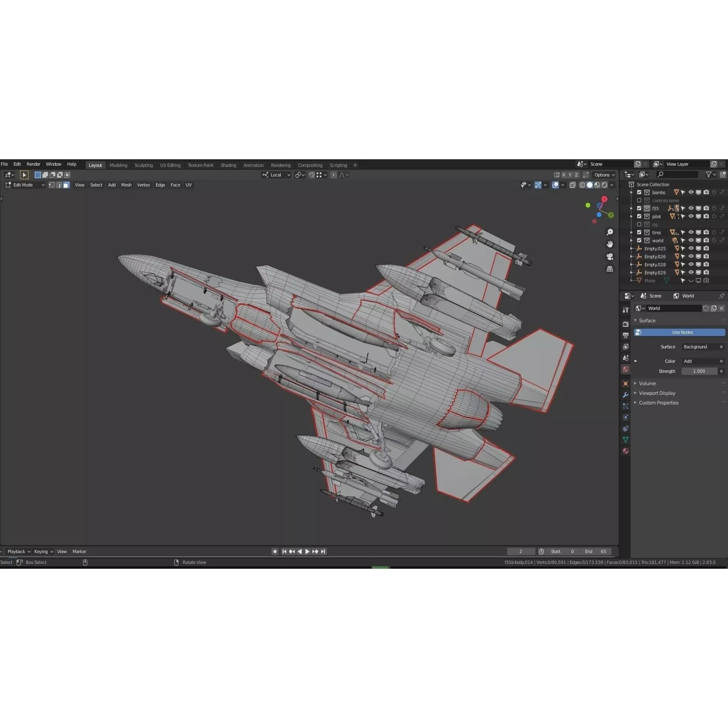Expand the bombs collection
728x728 pixels.
pos(631,192)
